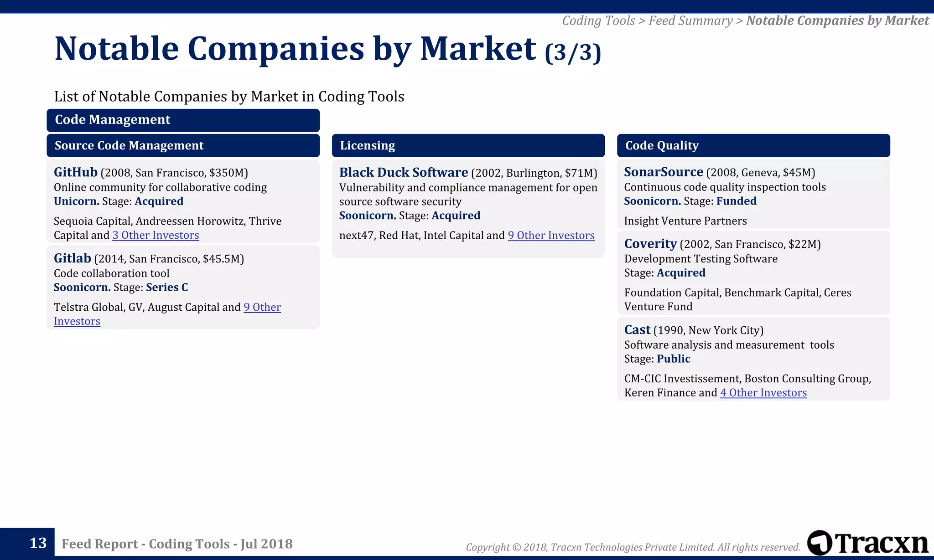Screen dimensions: 934x560
Task: Click the Cast company name
Action: point(637,330)
